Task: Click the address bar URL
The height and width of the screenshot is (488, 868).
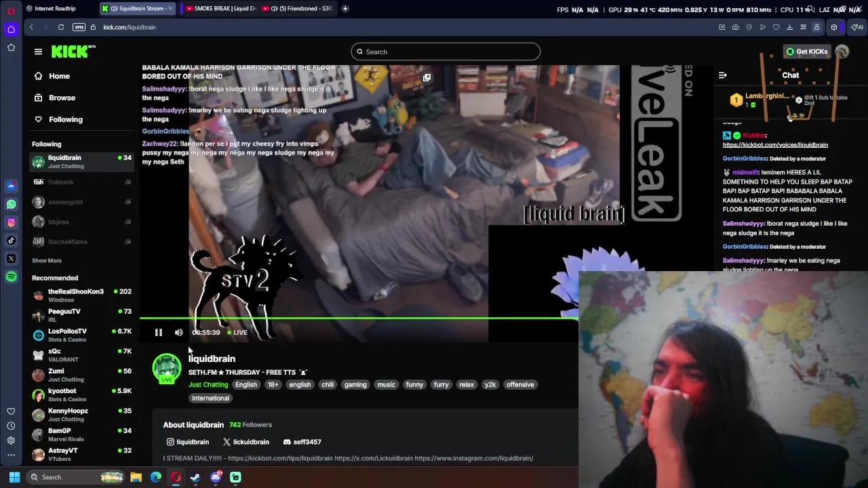Action: click(x=130, y=27)
